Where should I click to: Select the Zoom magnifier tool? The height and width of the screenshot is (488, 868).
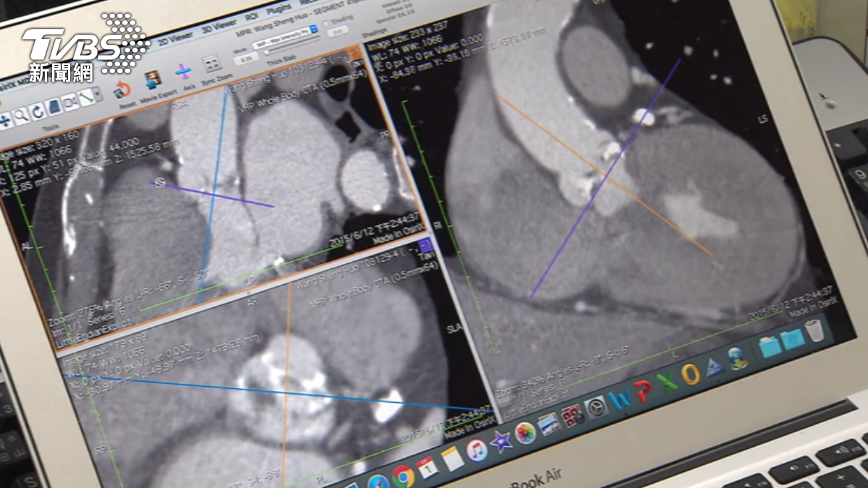click(21, 116)
